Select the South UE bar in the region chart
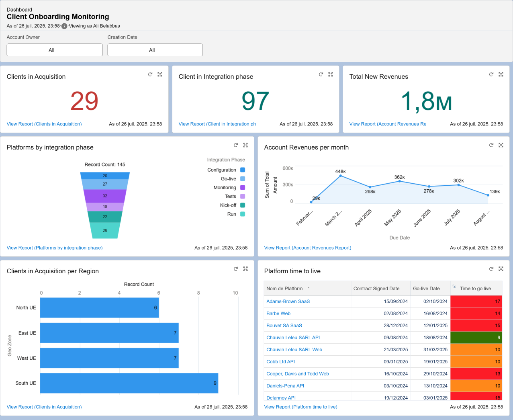The height and width of the screenshot is (420, 513). 129,383
